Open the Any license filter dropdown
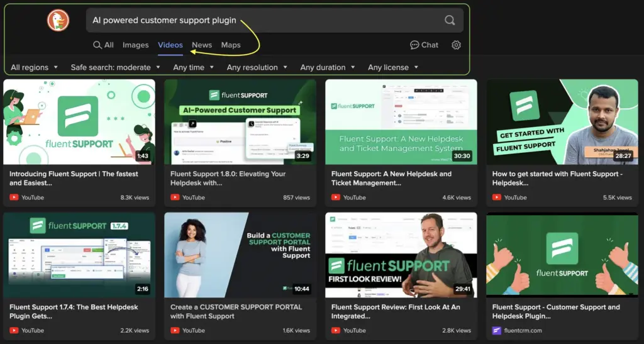 [x=393, y=67]
